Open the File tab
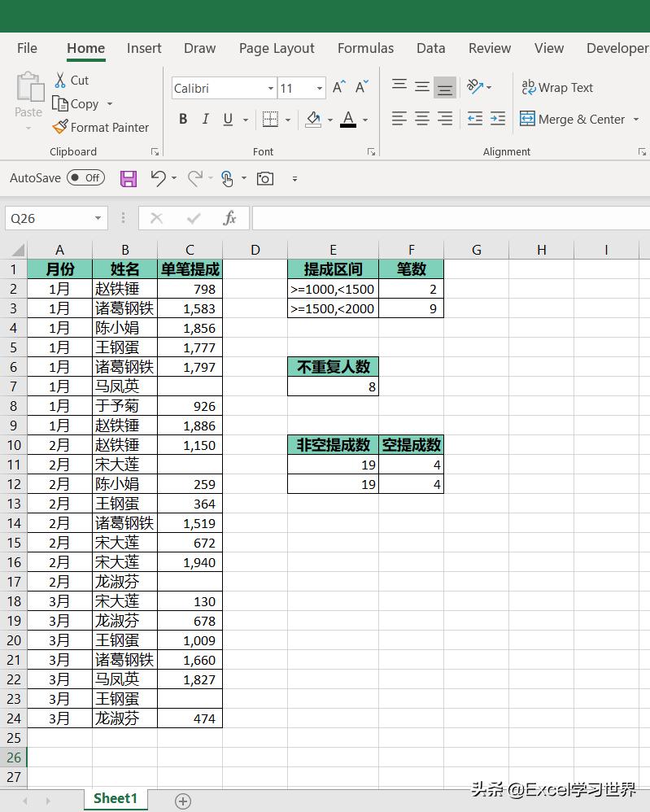Image resolution: width=650 pixels, height=812 pixels. click(x=27, y=48)
